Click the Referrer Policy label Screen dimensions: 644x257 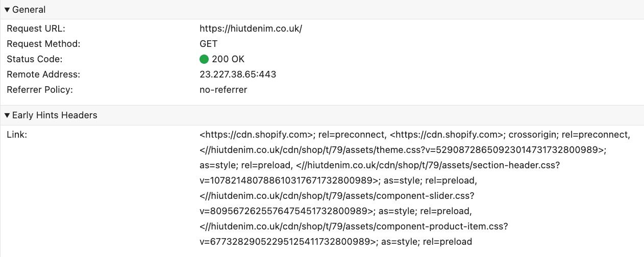pos(40,90)
